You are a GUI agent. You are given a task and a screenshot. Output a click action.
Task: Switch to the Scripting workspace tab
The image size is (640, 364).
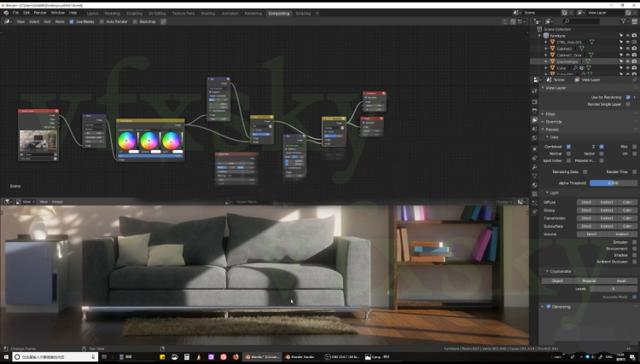[x=303, y=14]
